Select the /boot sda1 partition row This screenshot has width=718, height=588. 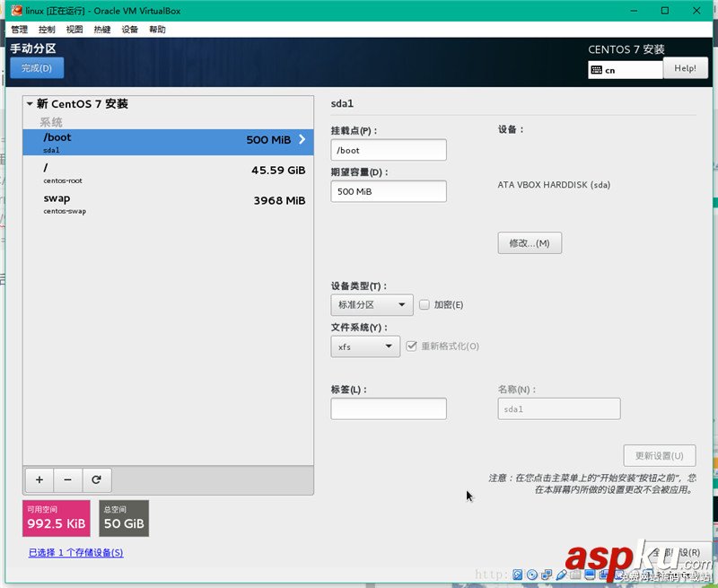pyautogui.click(x=168, y=142)
